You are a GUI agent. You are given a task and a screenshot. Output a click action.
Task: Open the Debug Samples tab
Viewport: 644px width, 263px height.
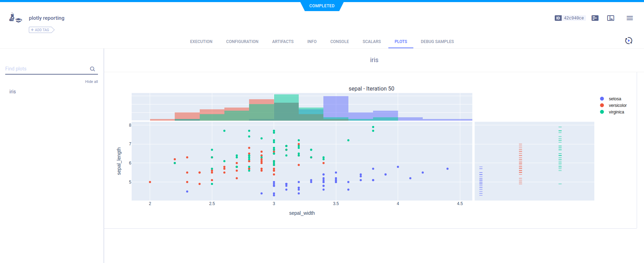(437, 42)
